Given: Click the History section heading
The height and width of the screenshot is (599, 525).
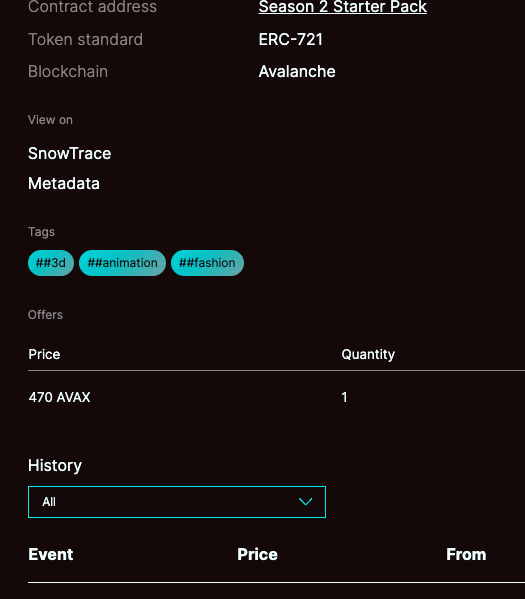Looking at the screenshot, I should 55,465.
